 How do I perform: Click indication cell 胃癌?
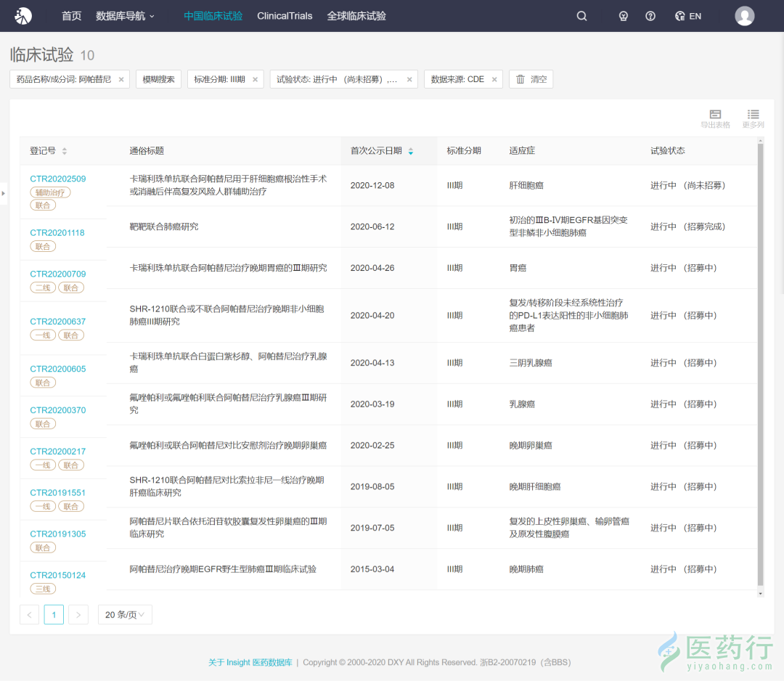(518, 268)
